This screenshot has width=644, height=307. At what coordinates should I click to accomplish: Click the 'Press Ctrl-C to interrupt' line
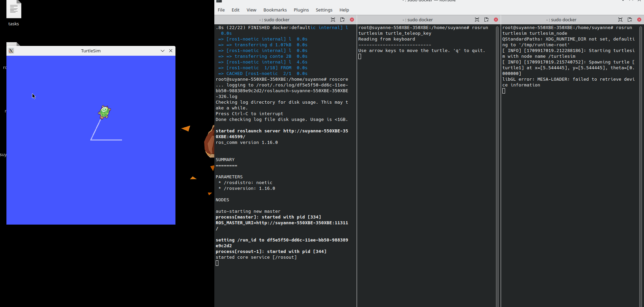pyautogui.click(x=249, y=114)
